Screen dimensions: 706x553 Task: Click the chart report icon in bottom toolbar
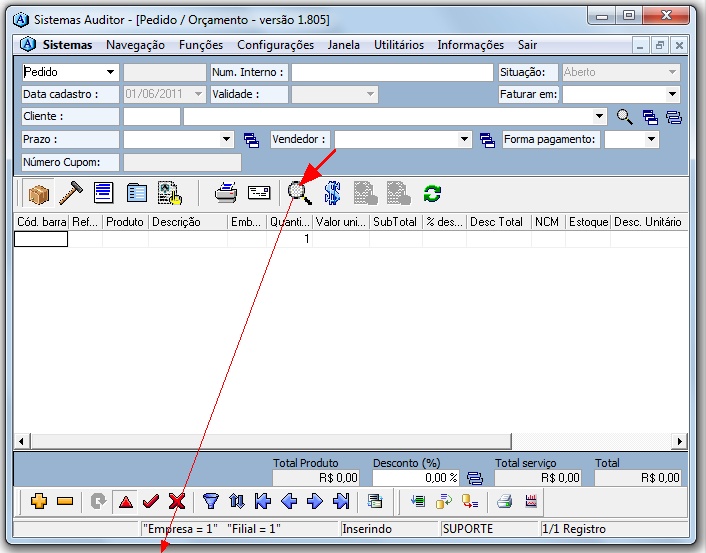pos(531,501)
